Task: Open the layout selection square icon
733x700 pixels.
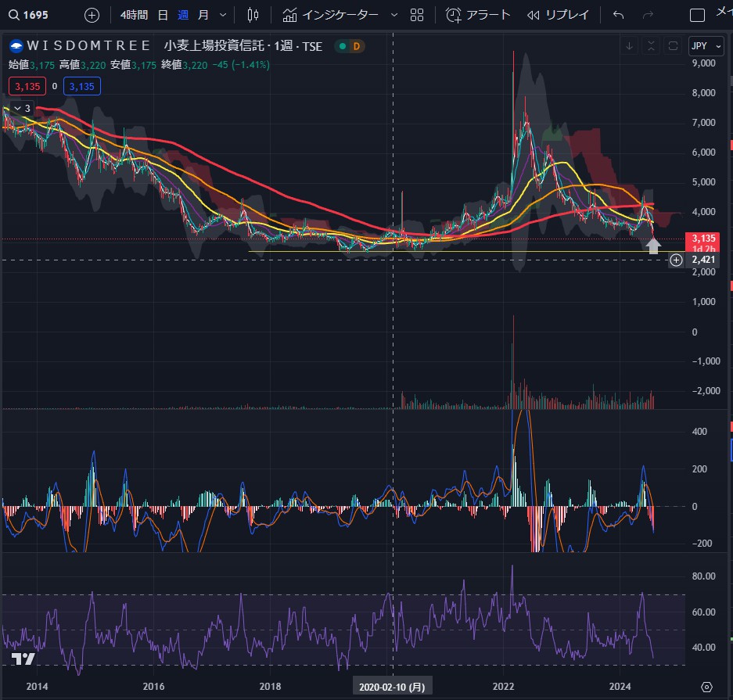Action: pyautogui.click(x=697, y=15)
